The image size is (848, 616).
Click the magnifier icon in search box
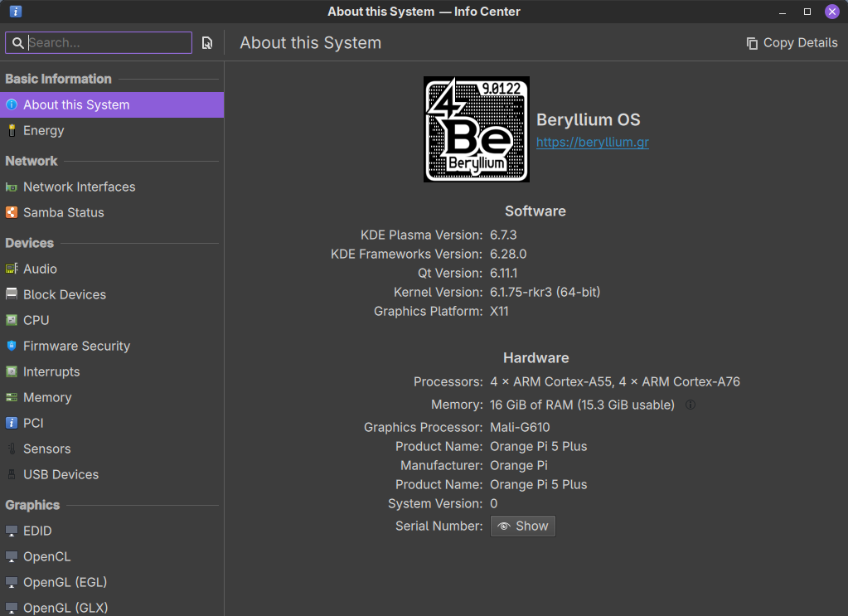click(x=18, y=43)
